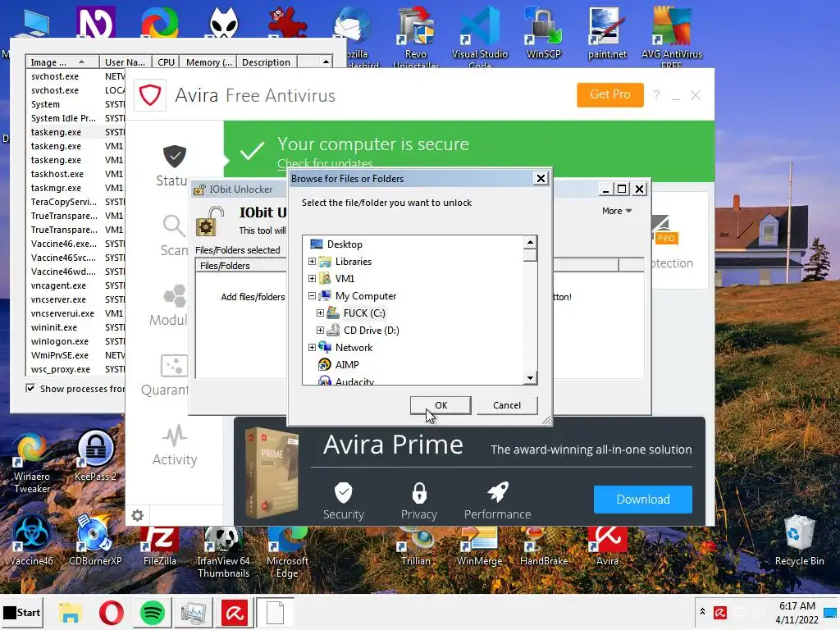Viewport: 840px width, 630px height.
Task: Expand the CD Drive (D:) node
Action: pyautogui.click(x=320, y=330)
